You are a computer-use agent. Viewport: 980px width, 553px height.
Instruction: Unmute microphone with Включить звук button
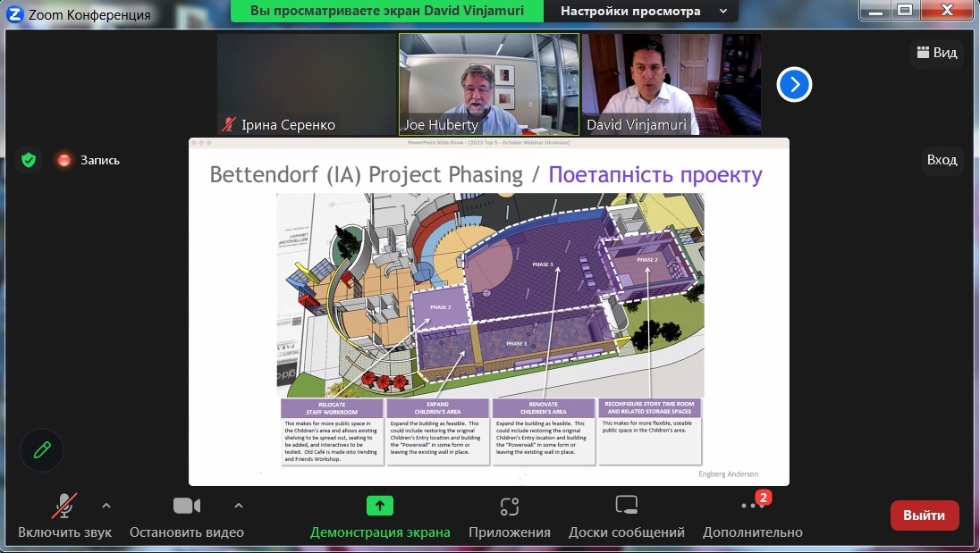pyautogui.click(x=63, y=515)
